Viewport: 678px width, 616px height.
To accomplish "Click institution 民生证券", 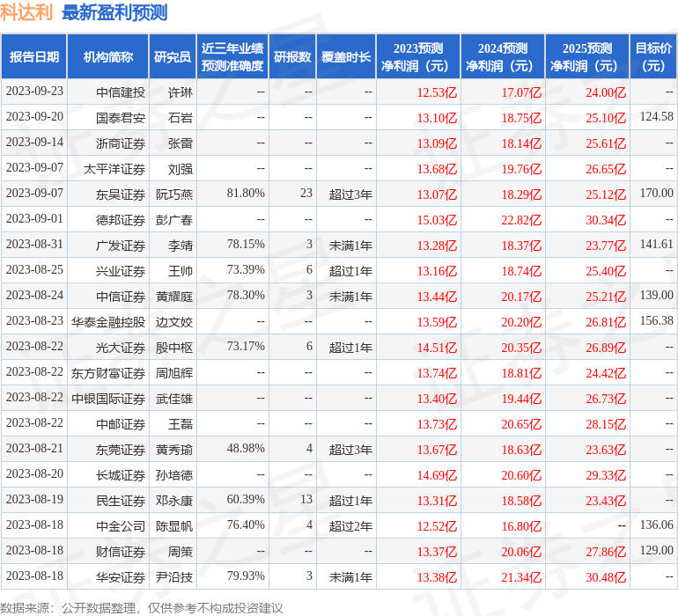I will click(x=121, y=501).
